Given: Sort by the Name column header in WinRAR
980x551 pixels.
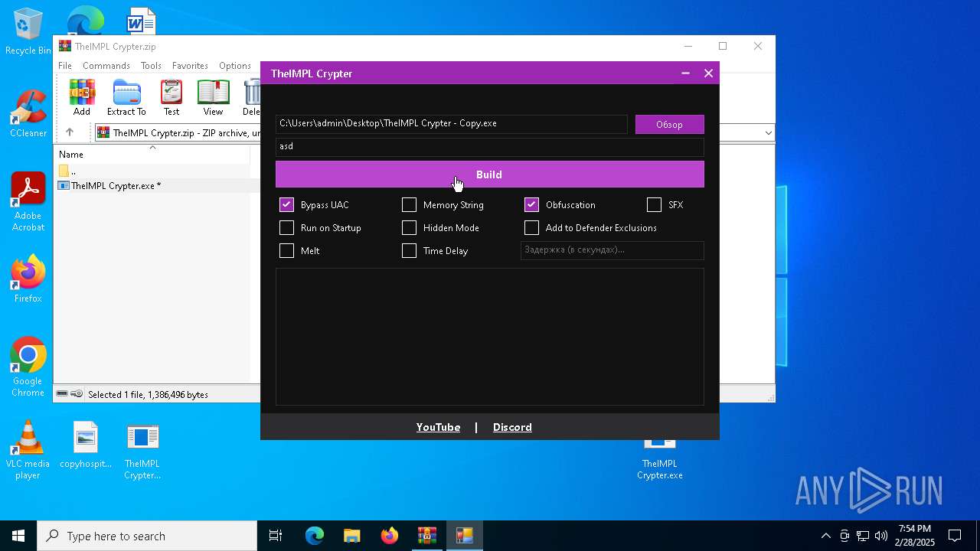Looking at the screenshot, I should pos(152,154).
